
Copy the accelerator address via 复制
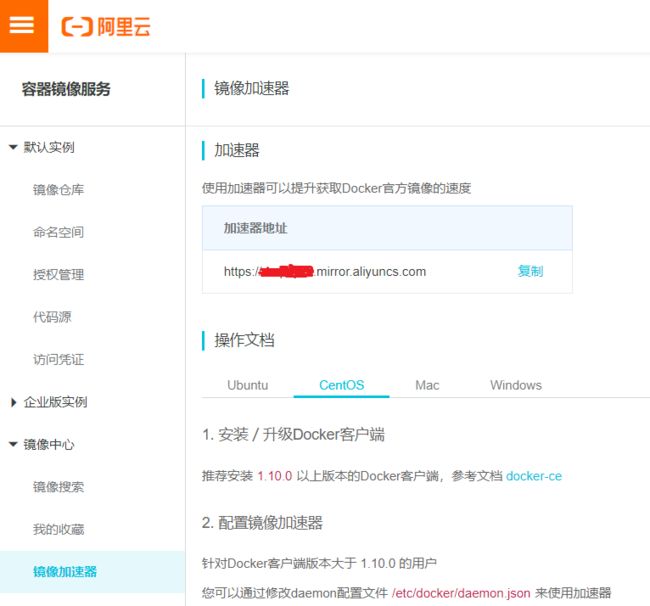(x=531, y=271)
